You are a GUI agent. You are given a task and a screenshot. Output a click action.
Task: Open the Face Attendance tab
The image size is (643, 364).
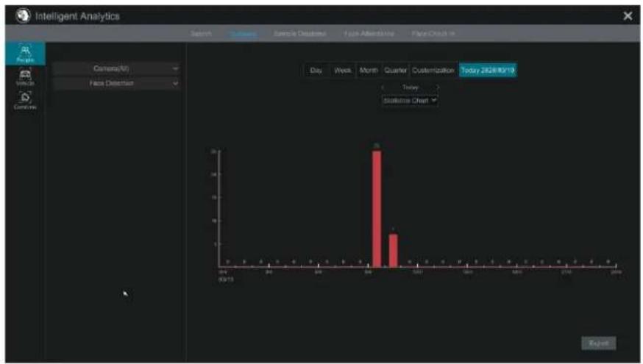[x=369, y=34]
